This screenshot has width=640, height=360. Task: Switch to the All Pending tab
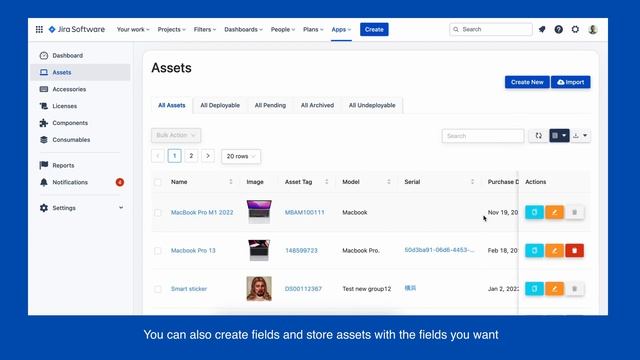pyautogui.click(x=270, y=105)
